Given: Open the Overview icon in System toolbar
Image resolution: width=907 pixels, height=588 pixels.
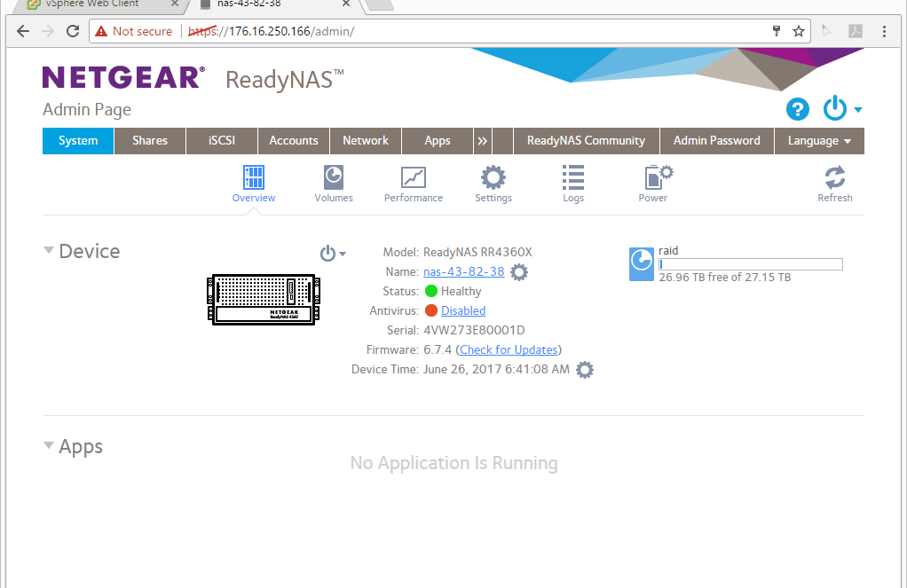Looking at the screenshot, I should point(253,177).
